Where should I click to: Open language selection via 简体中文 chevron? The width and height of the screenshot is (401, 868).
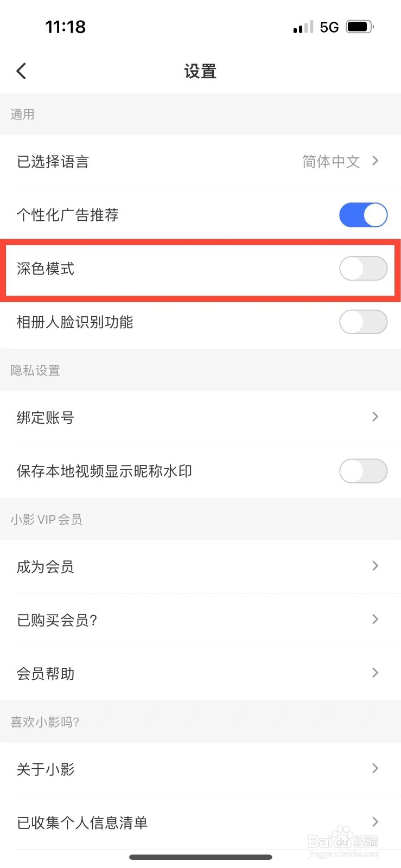[x=375, y=161]
